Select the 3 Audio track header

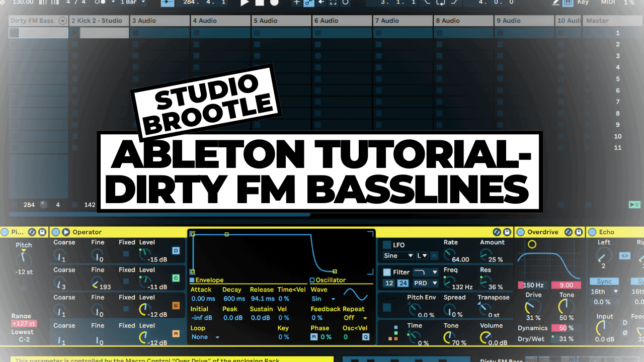pos(160,21)
